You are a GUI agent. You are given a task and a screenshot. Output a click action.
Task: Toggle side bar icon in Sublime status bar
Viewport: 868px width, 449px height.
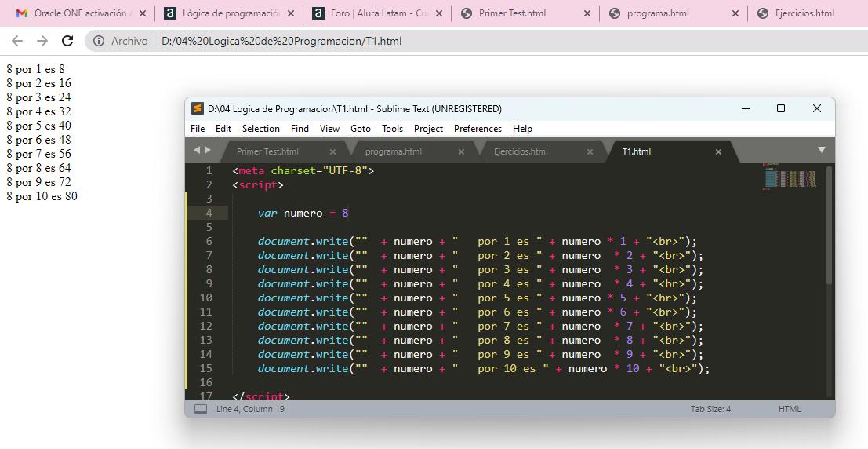pyautogui.click(x=201, y=409)
